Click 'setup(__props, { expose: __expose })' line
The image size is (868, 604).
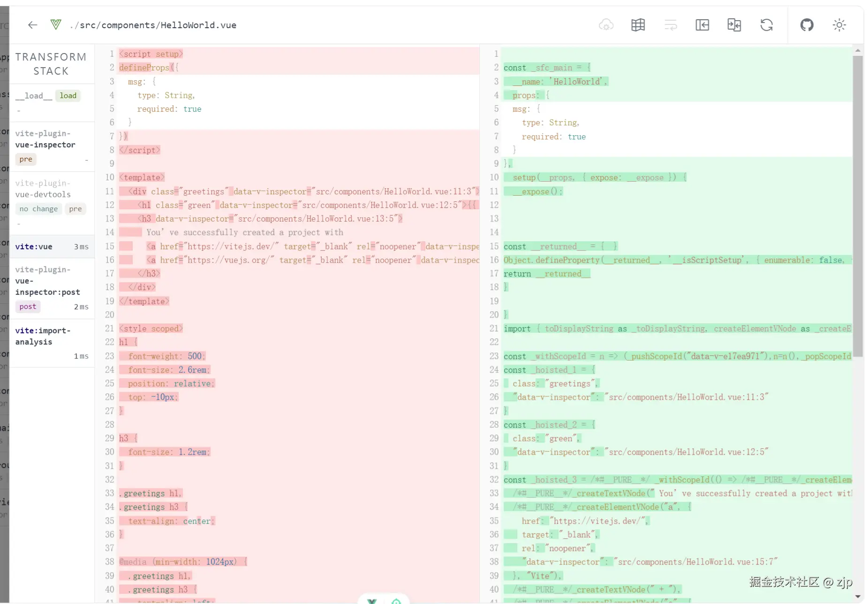tap(600, 177)
